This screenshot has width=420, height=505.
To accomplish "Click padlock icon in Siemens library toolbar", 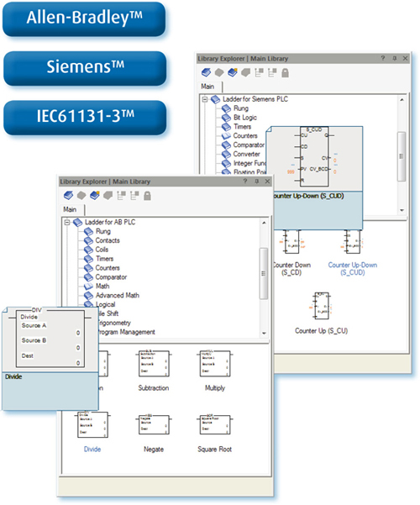I will pos(285,72).
